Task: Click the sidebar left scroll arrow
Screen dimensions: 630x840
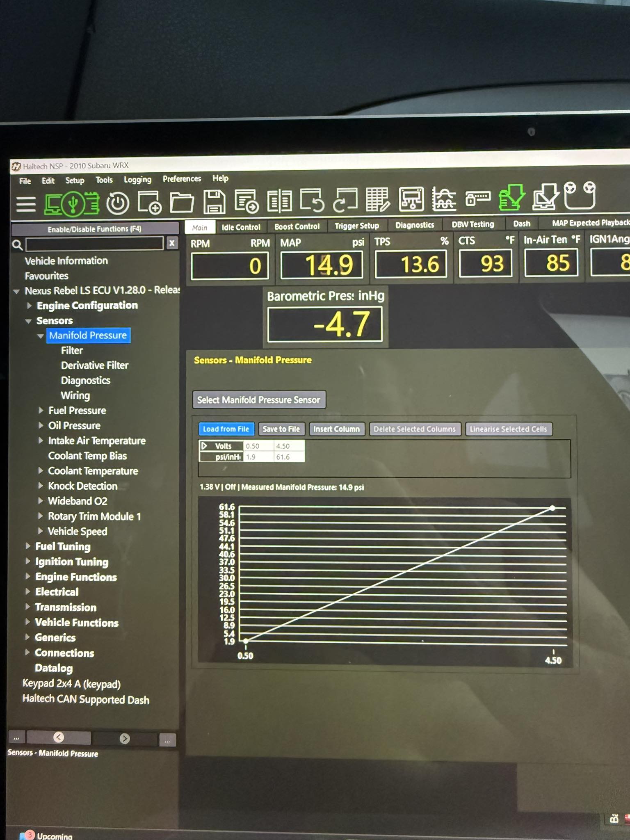Action: pyautogui.click(x=59, y=737)
